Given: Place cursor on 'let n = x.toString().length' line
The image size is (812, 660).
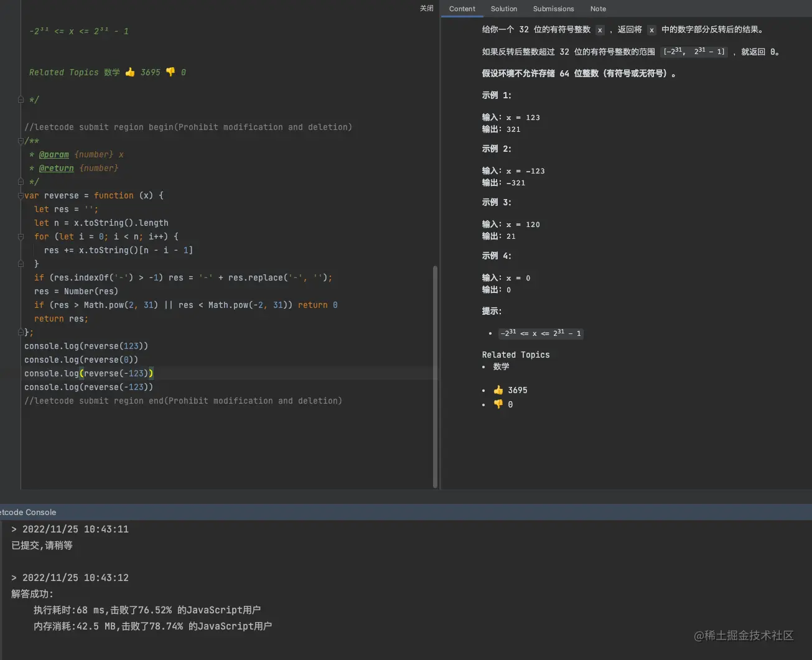Looking at the screenshot, I should pos(101,223).
